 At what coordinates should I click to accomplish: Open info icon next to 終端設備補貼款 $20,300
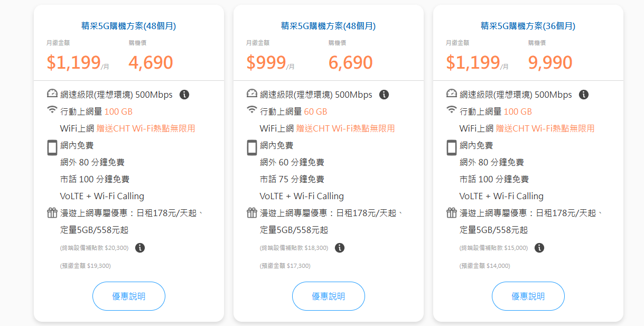tap(140, 247)
